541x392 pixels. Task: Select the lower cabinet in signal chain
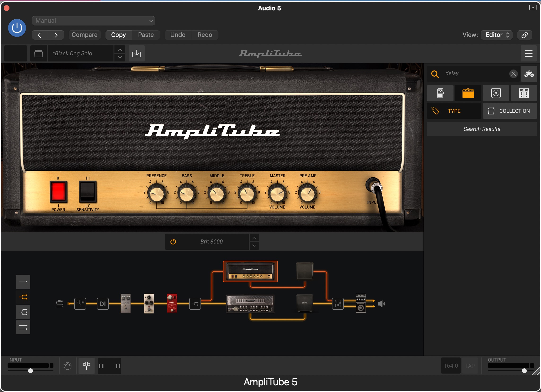pos(305,303)
